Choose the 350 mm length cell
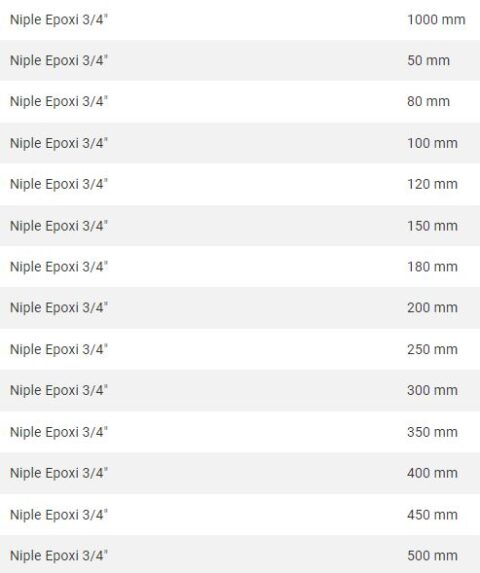 click(x=432, y=432)
